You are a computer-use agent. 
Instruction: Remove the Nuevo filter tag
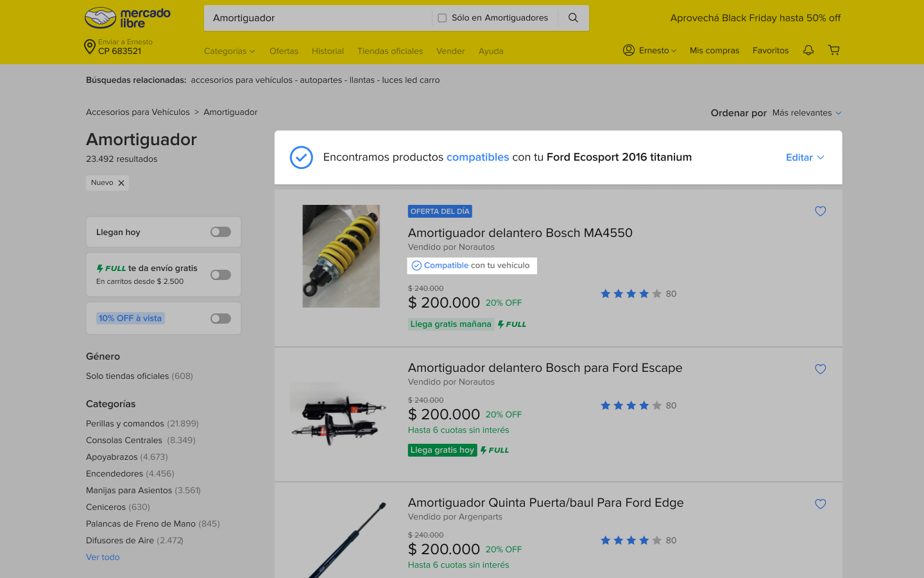pos(121,183)
